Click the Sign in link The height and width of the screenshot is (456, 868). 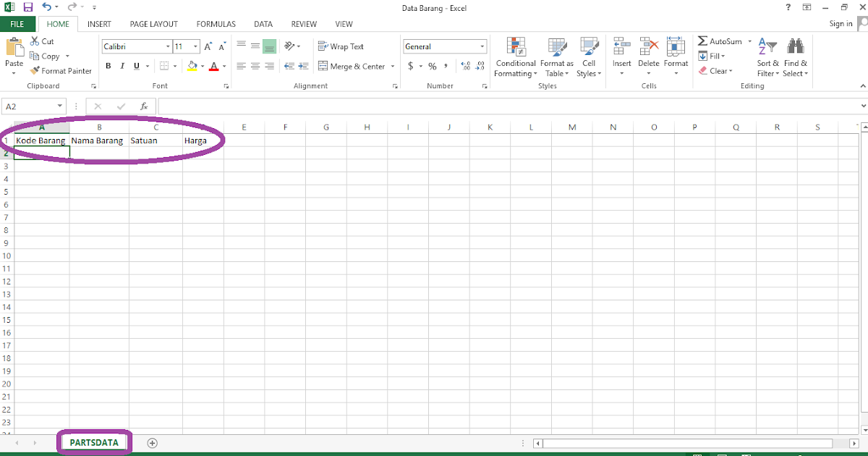841,23
